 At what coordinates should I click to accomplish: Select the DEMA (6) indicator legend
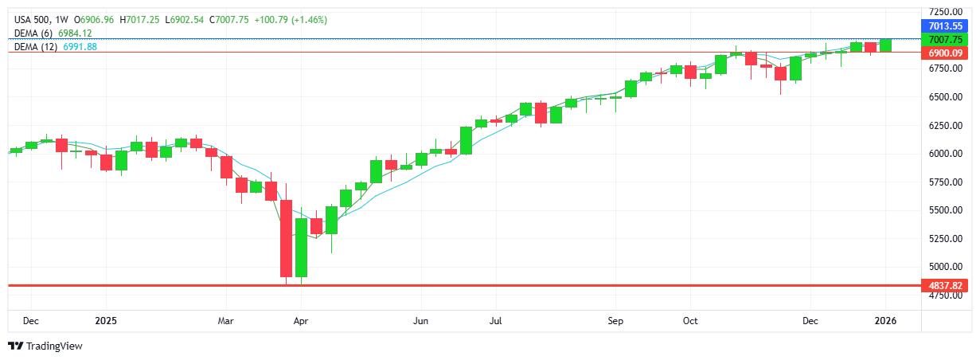(x=33, y=33)
